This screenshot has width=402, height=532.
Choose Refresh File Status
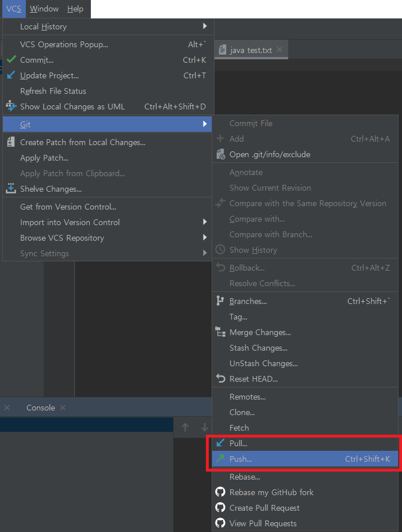point(108,91)
